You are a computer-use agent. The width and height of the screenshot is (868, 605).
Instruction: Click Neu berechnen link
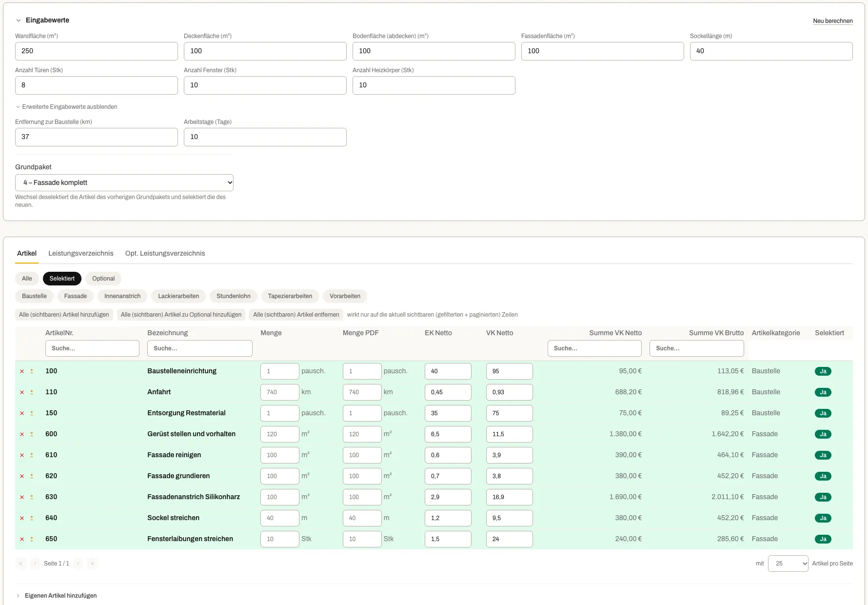[x=833, y=21]
